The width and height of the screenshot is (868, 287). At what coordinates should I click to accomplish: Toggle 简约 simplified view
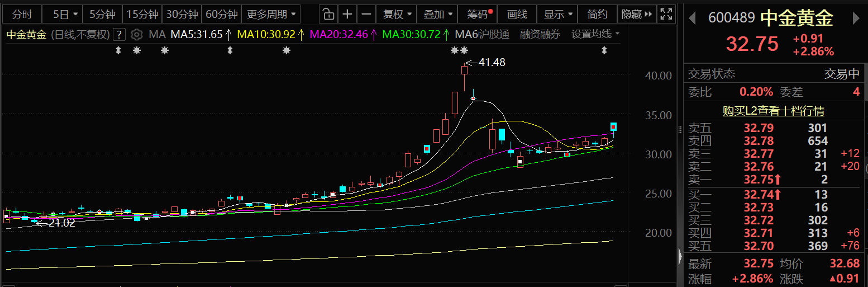coord(597,14)
